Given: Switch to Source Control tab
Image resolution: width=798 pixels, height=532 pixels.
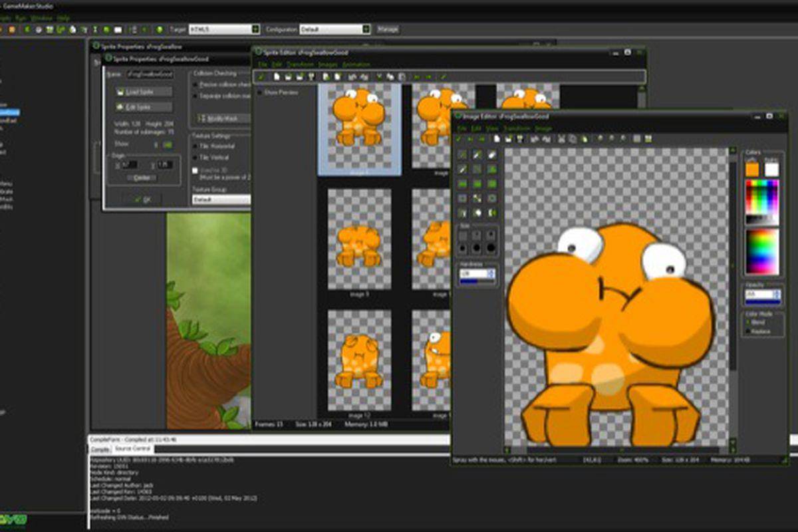Looking at the screenshot, I should tap(133, 450).
